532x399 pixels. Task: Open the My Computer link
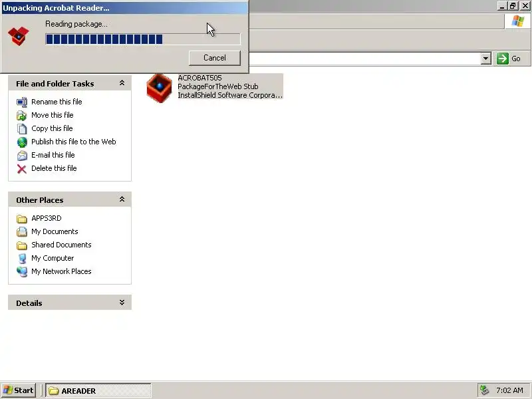click(x=53, y=258)
